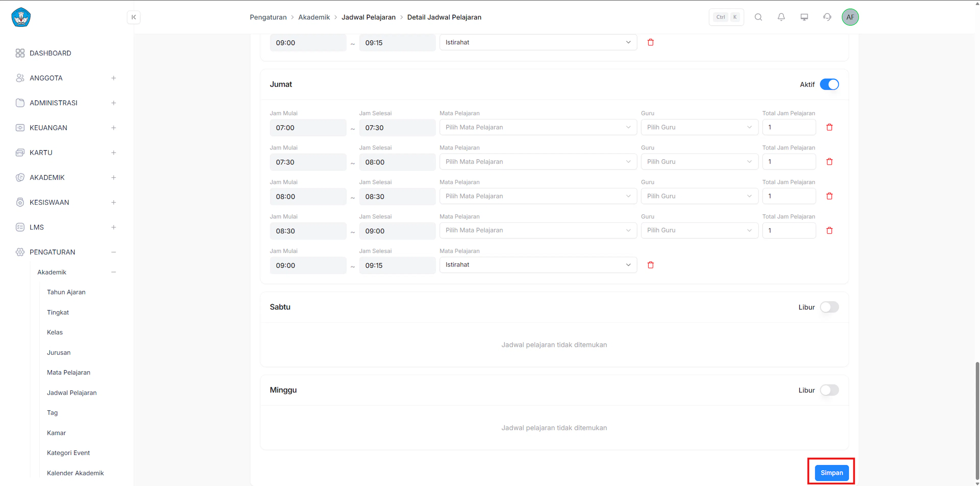
Task: Click the Pengaturan gear icon
Action: point(20,252)
